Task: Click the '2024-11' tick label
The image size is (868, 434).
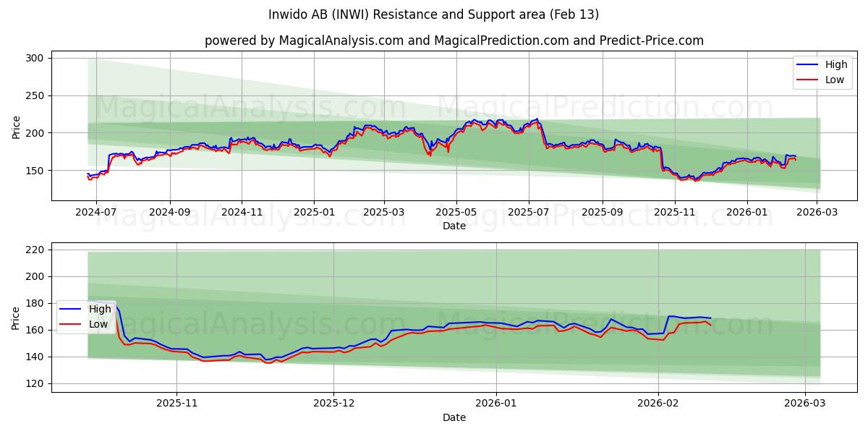Action: [242, 212]
